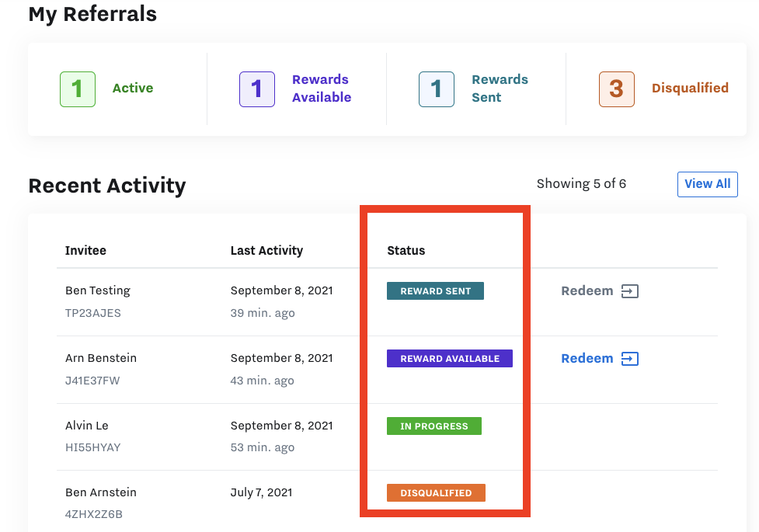Click the Rewards Available summary label
This screenshot has height=532, width=759.
click(x=322, y=89)
